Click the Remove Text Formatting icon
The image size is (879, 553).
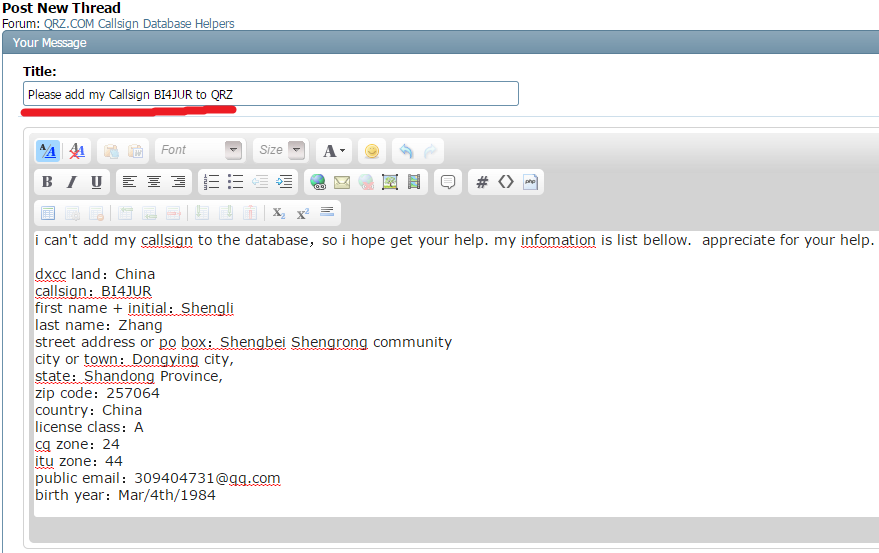pos(77,151)
